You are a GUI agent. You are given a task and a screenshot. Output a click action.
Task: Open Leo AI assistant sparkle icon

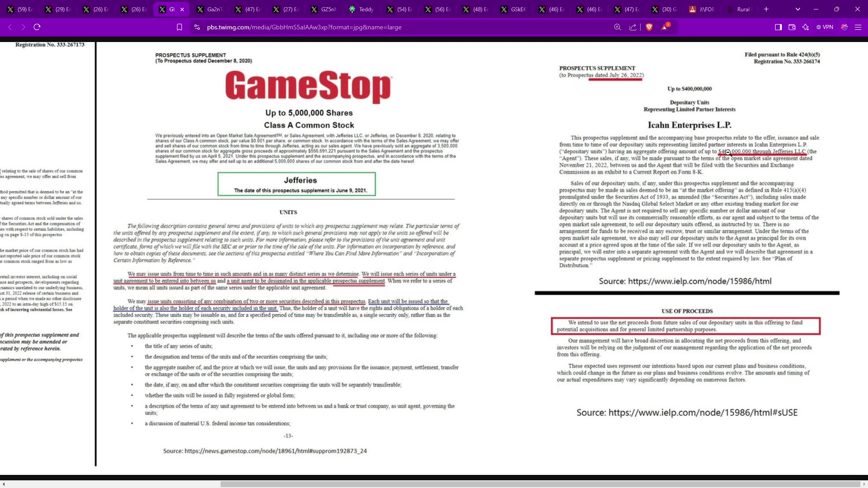[x=806, y=27]
